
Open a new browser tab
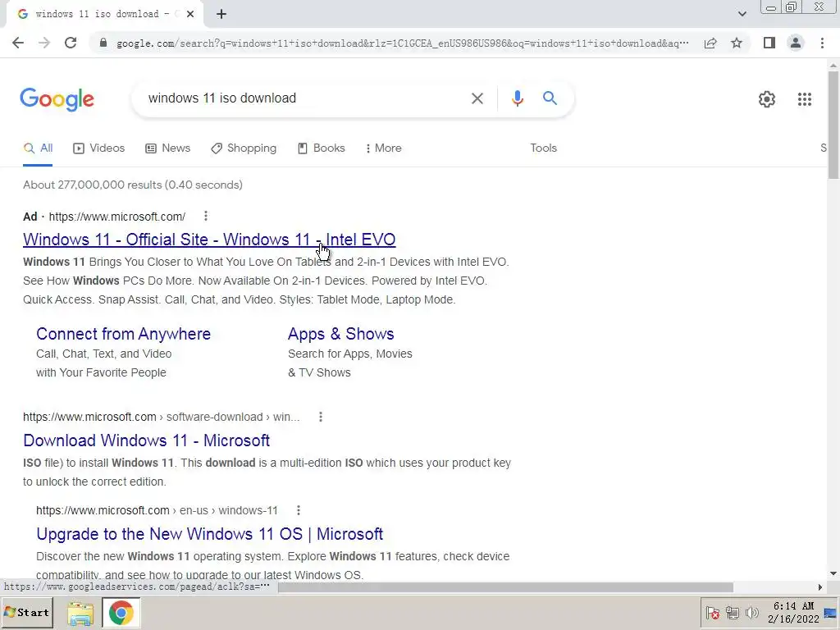point(221,15)
